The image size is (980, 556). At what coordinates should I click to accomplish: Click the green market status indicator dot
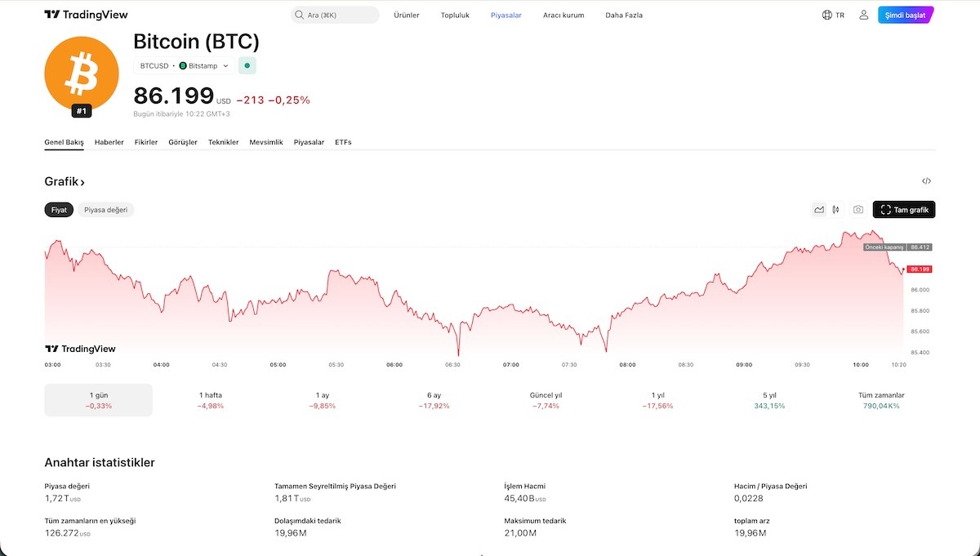[247, 64]
